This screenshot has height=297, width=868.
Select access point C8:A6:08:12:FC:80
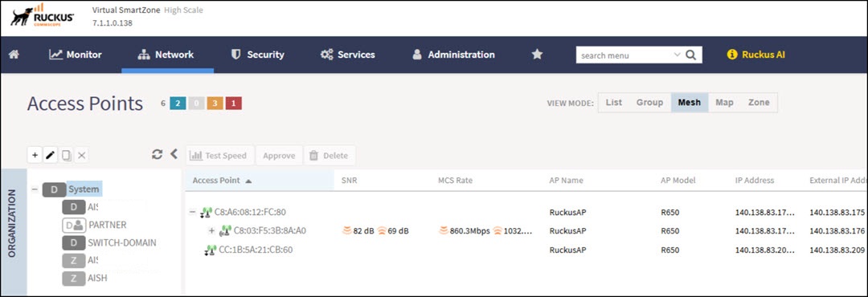point(250,212)
